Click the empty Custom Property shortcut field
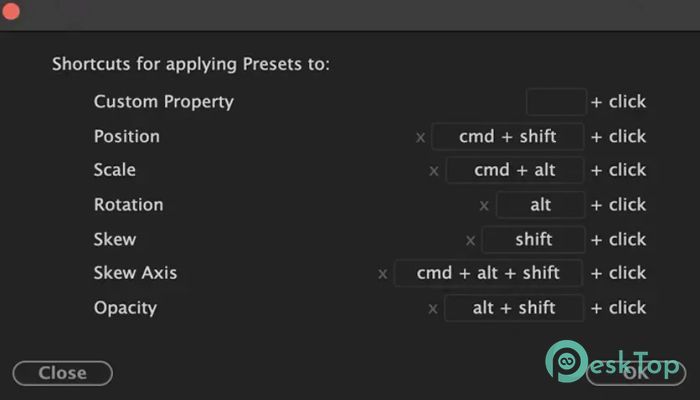Viewport: 700px width, 400px height. click(x=556, y=102)
